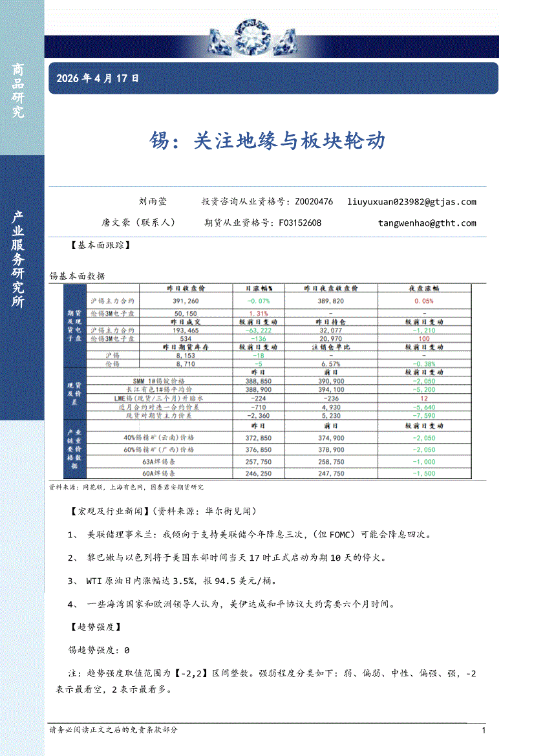Click the footer disclaimer 请务必阅读正文之后的免责条款部分
The width and height of the screenshot is (534, 756).
(114, 729)
